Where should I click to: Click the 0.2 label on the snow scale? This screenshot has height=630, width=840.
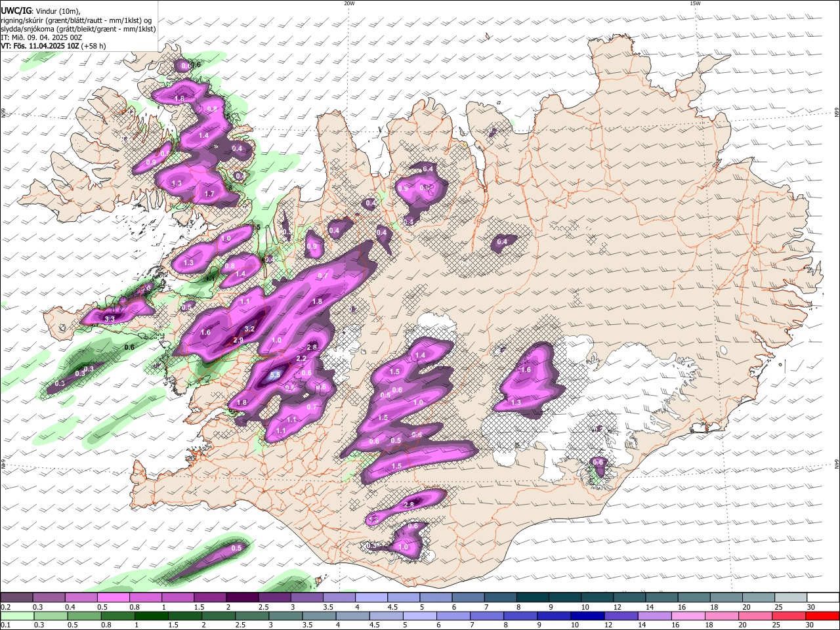click(5, 607)
